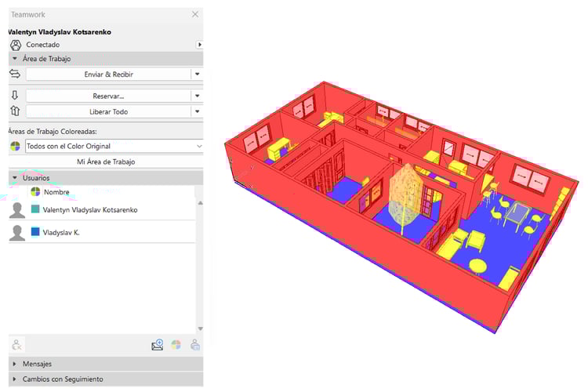
Task: Click the user permissions icon at bottom left
Action: (x=17, y=345)
